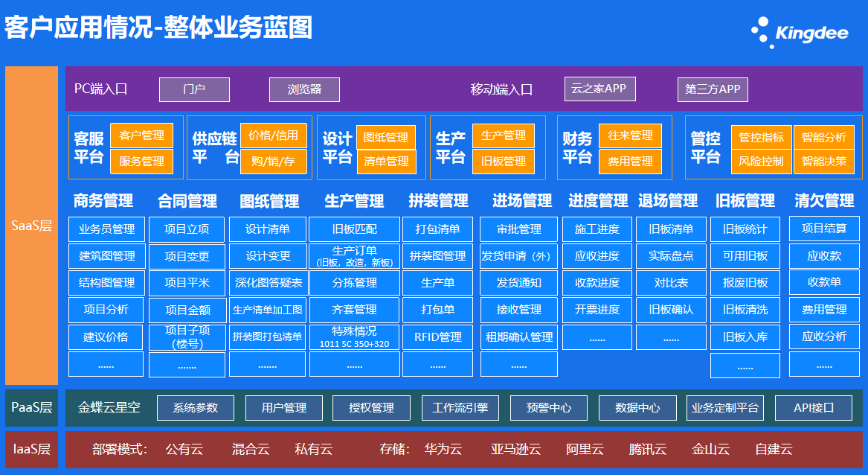Screen dimensions: 868x475
Task: Open 生产订单 box
Action: [x=354, y=256]
